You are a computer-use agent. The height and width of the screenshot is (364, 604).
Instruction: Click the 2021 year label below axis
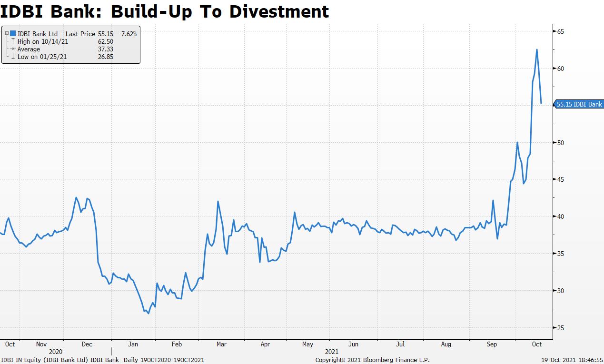[x=332, y=351]
